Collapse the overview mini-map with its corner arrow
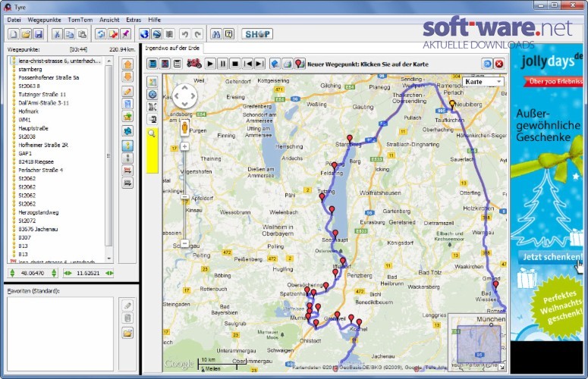Screen dimensions: 588x379 click(502, 368)
